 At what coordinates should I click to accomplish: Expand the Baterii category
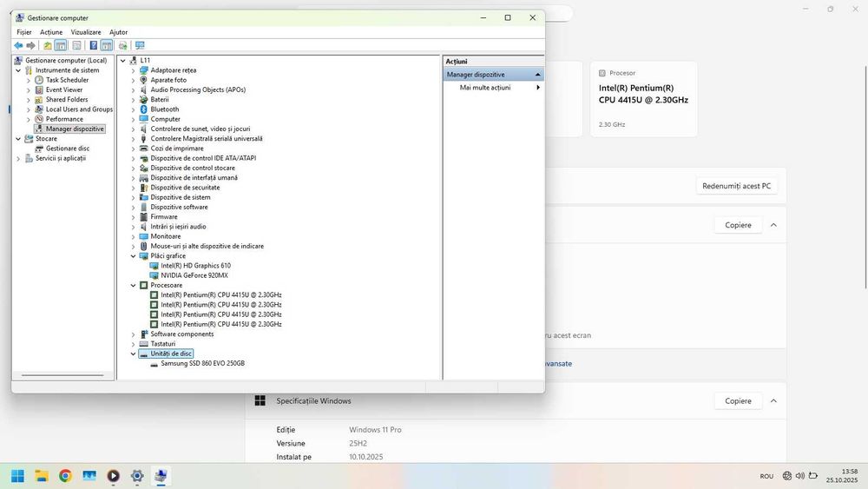coord(133,100)
